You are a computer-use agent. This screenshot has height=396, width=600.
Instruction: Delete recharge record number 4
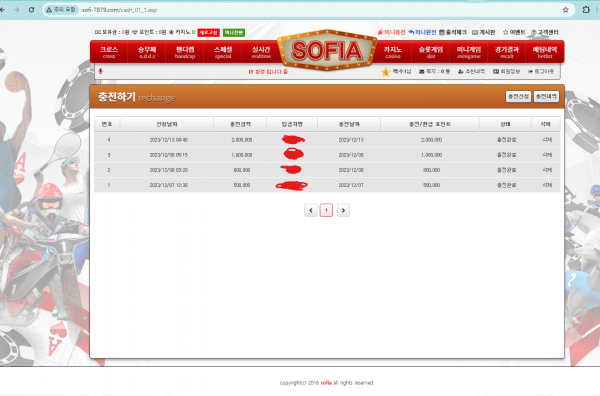pos(547,140)
